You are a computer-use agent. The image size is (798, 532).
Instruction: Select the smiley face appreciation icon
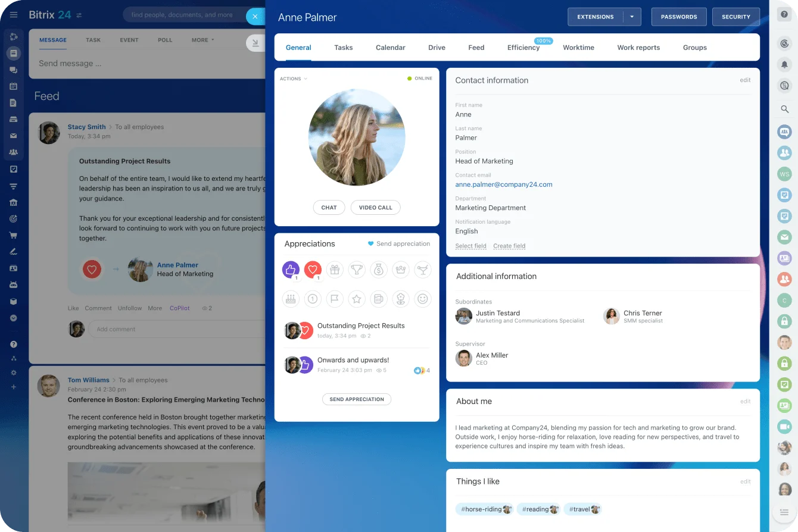(x=422, y=299)
